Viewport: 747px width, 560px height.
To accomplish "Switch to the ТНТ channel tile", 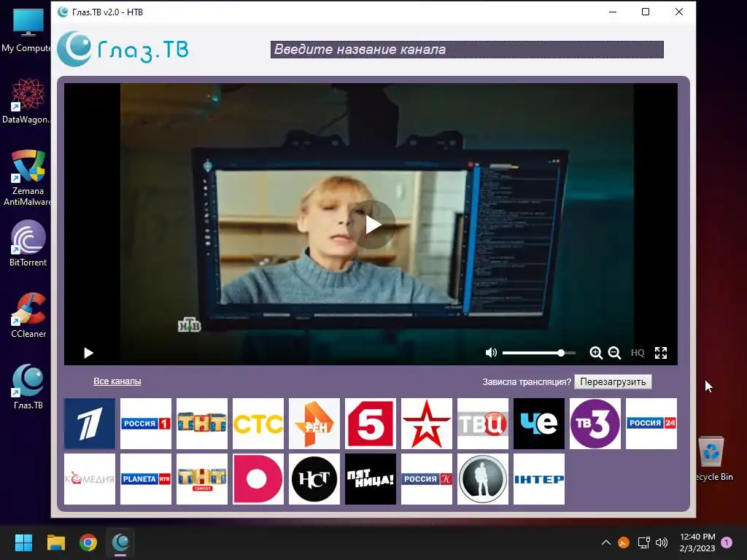I will pyautogui.click(x=202, y=424).
